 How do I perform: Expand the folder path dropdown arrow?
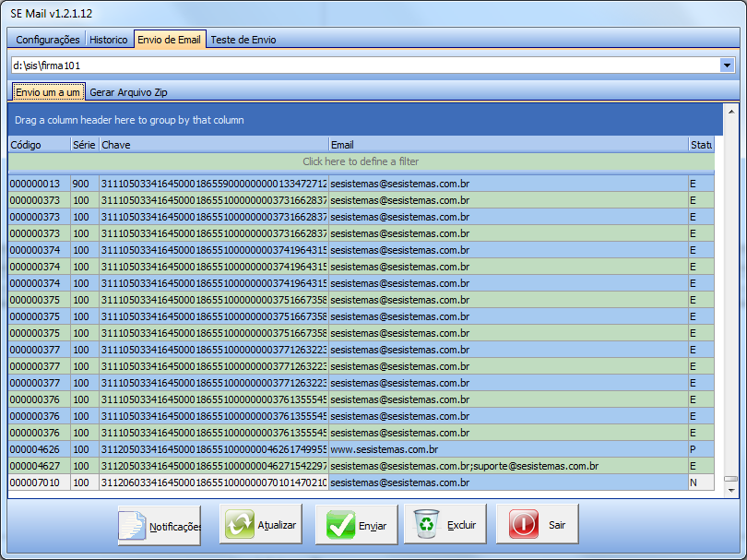pos(727,66)
